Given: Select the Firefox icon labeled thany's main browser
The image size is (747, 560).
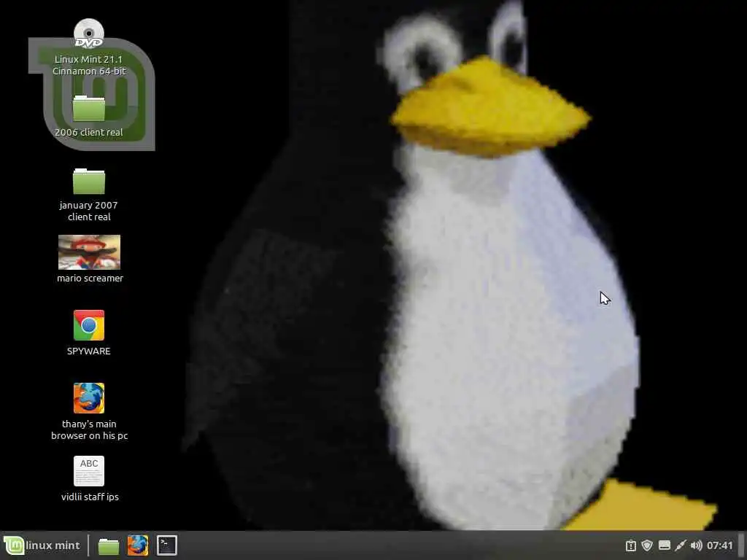Looking at the screenshot, I should (x=88, y=398).
